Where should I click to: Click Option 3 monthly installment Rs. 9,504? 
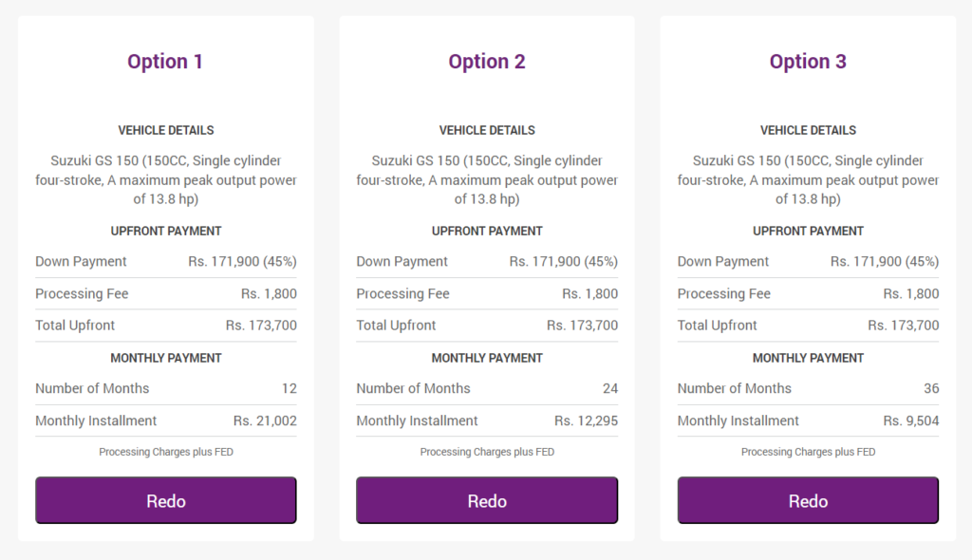pyautogui.click(x=910, y=420)
